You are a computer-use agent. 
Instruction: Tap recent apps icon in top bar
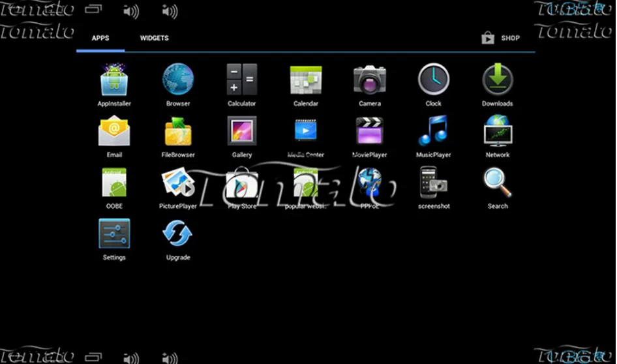pos(94,8)
